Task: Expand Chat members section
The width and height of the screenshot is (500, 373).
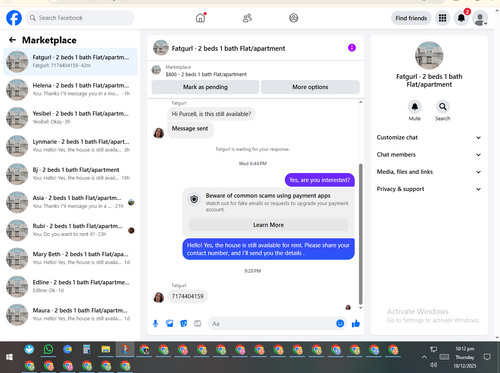Action: point(429,155)
